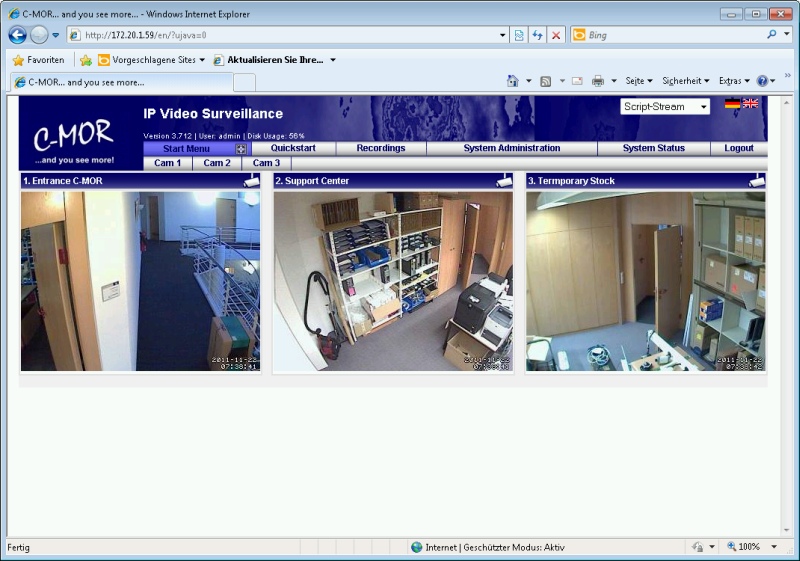Click the Internet zone globe icon in status bar
800x561 pixels.
pos(417,547)
